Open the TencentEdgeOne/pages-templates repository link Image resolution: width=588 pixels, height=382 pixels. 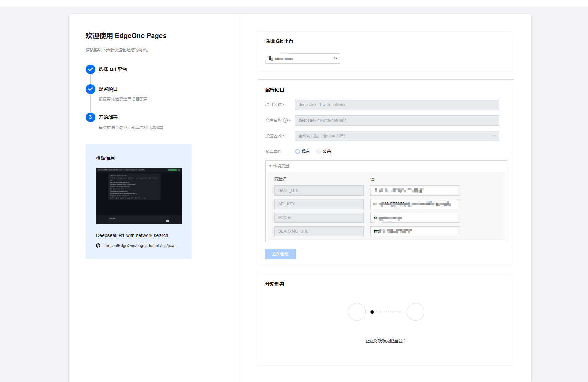(141, 246)
